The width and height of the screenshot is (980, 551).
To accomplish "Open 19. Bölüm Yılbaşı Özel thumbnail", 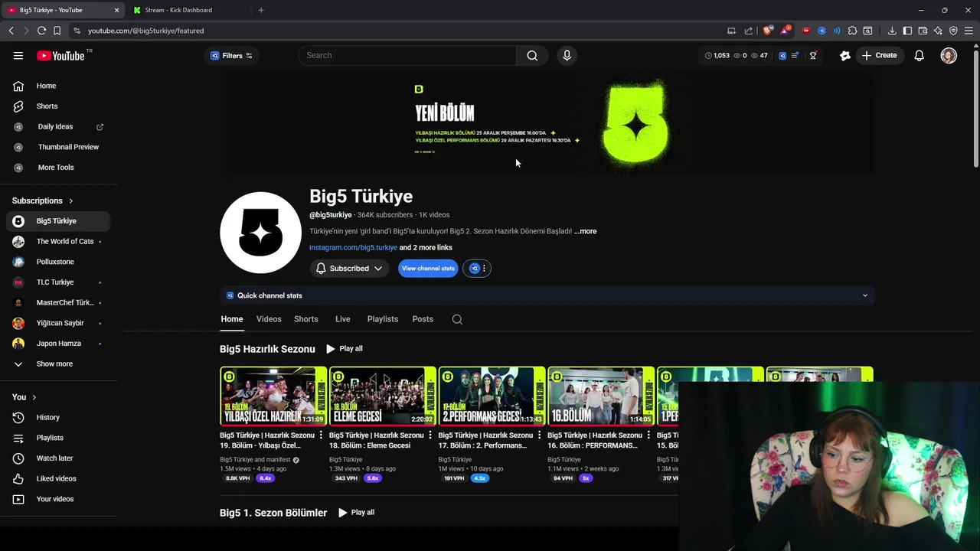I will pyautogui.click(x=273, y=396).
